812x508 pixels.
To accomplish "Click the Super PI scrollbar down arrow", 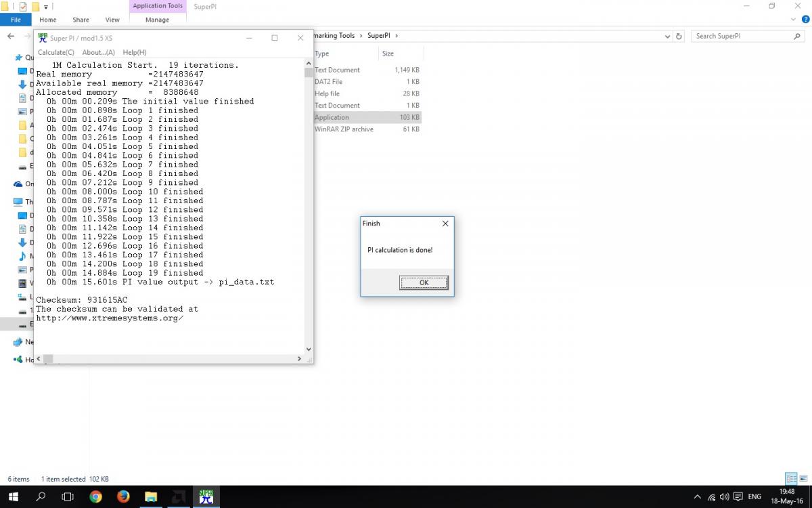I will [309, 350].
